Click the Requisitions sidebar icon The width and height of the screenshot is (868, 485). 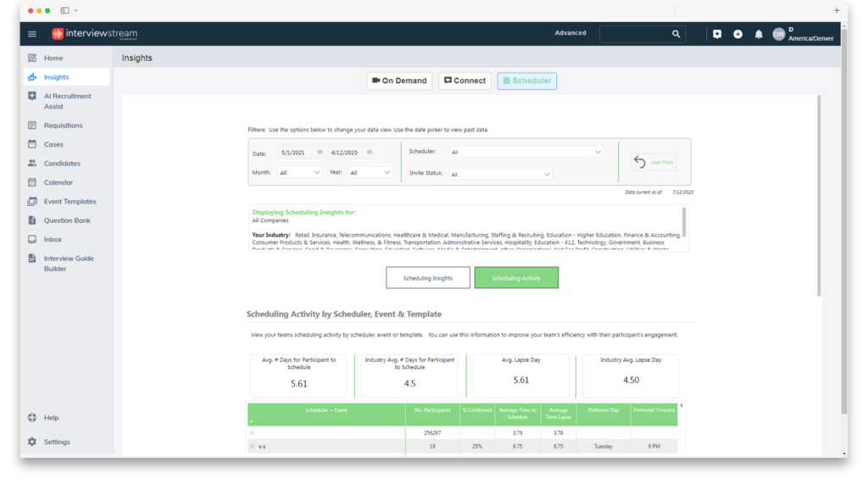click(32, 125)
